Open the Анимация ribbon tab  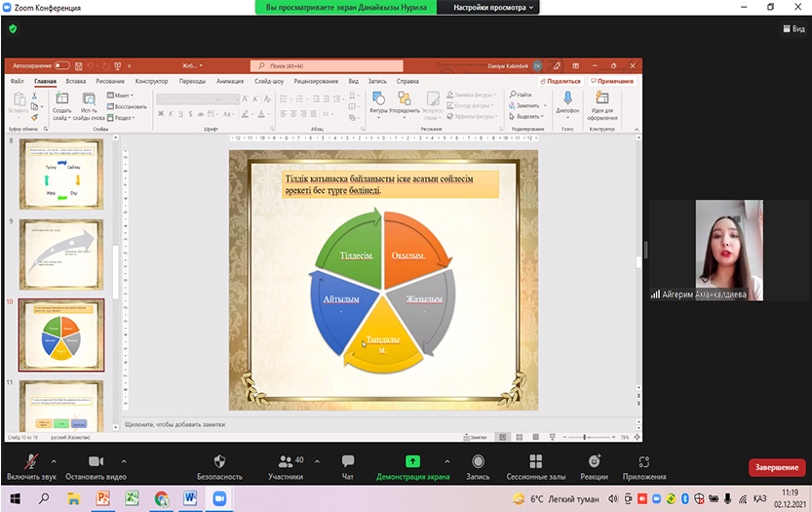230,82
